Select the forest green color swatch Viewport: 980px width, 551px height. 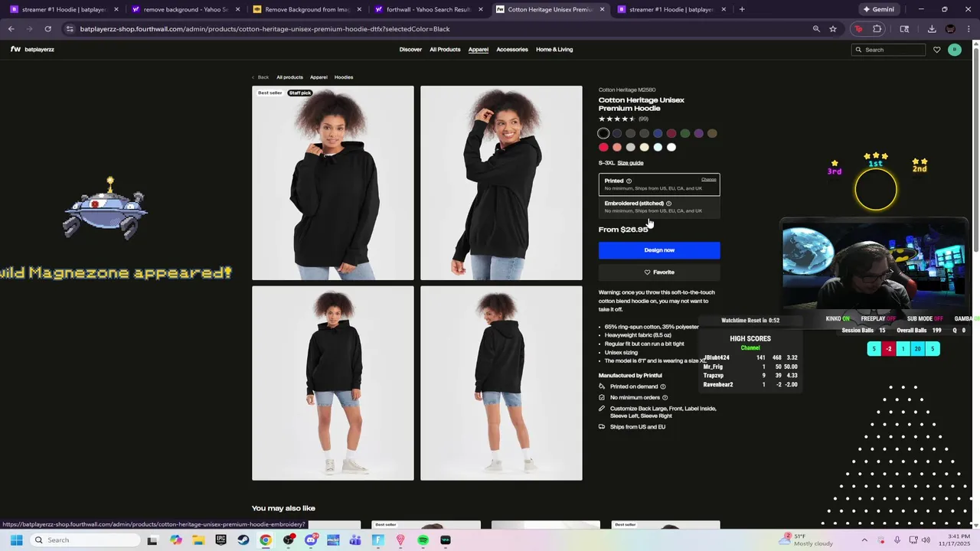tap(685, 134)
